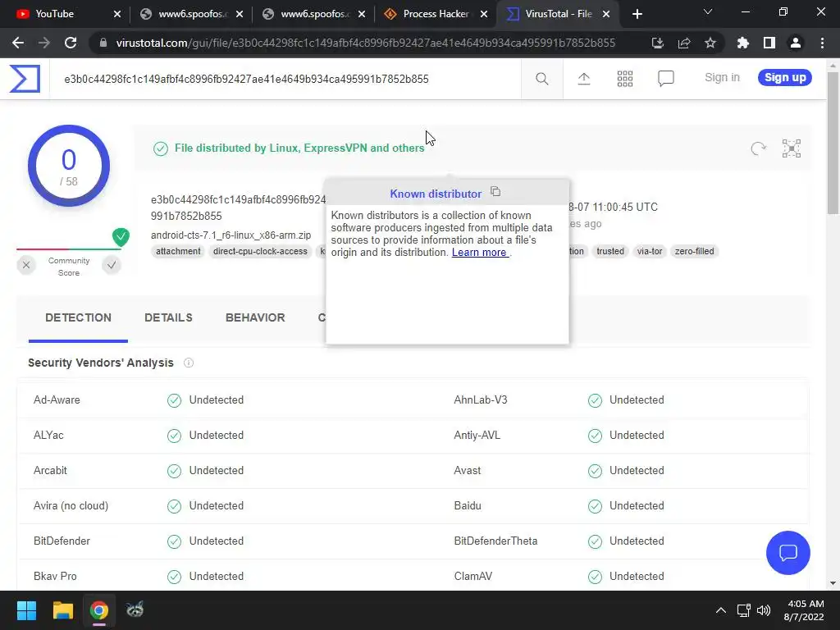The width and height of the screenshot is (840, 630).
Task: Click the Security Vendors' Analysis info icon
Action: click(189, 363)
